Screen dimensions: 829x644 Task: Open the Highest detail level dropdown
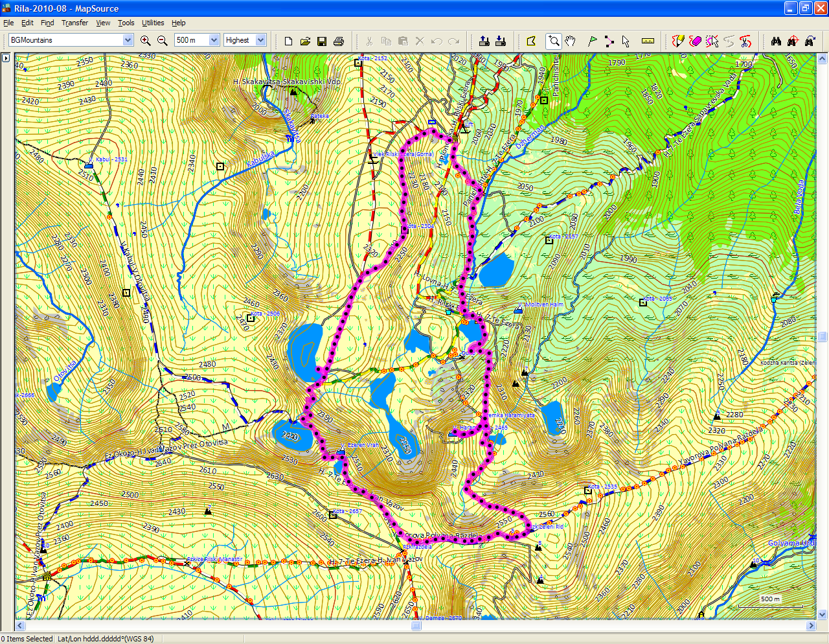[260, 40]
